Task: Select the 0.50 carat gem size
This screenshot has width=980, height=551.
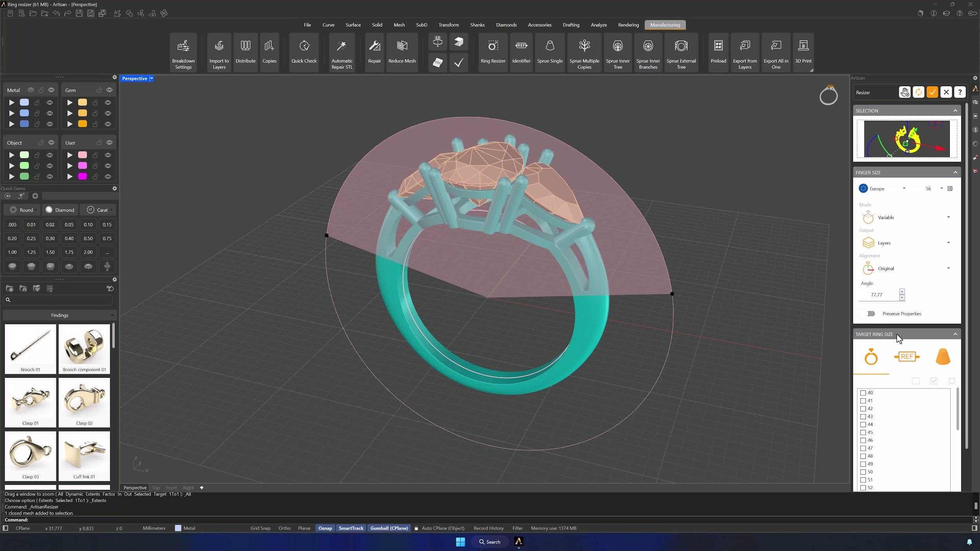Action: [x=88, y=238]
